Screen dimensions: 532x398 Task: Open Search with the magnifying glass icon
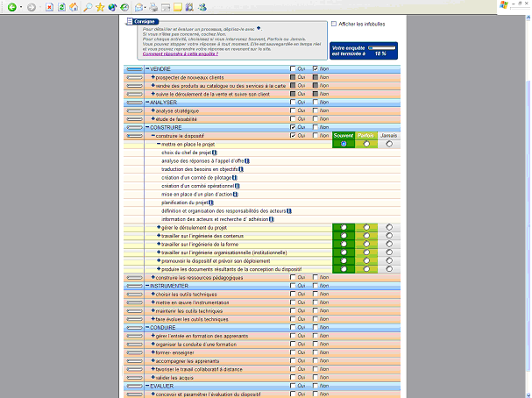point(88,7)
